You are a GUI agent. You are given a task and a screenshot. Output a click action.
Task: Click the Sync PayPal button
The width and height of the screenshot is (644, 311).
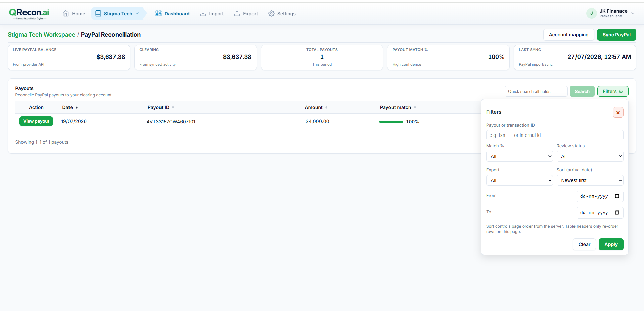tap(616, 35)
